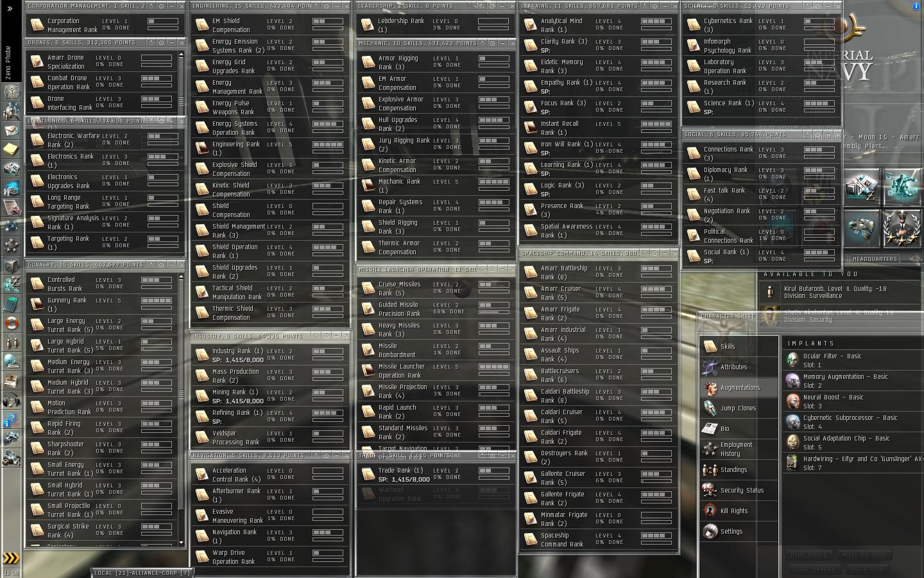Select Amarr Battleship Rank (8) skill
Screen dimensions: 924x578
click(x=598, y=272)
